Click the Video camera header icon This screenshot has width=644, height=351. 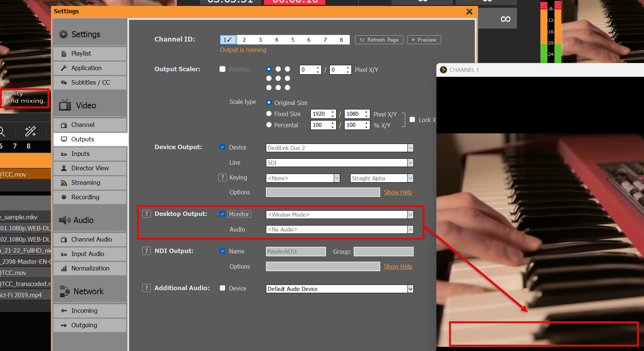65,105
